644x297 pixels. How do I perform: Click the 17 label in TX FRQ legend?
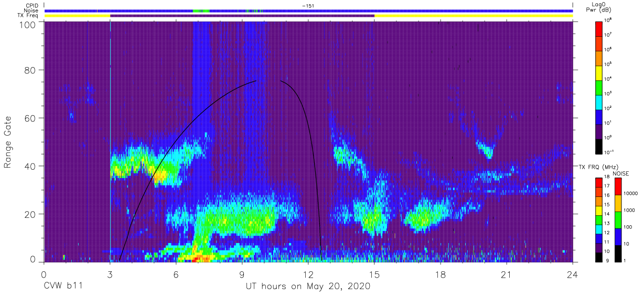coord(608,186)
